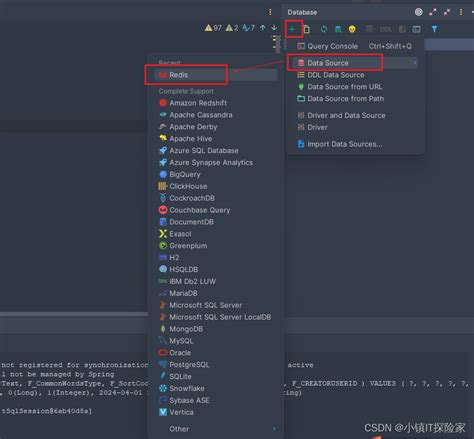Select Couchbase Query data source
The image size is (474, 439).
tap(216, 210)
